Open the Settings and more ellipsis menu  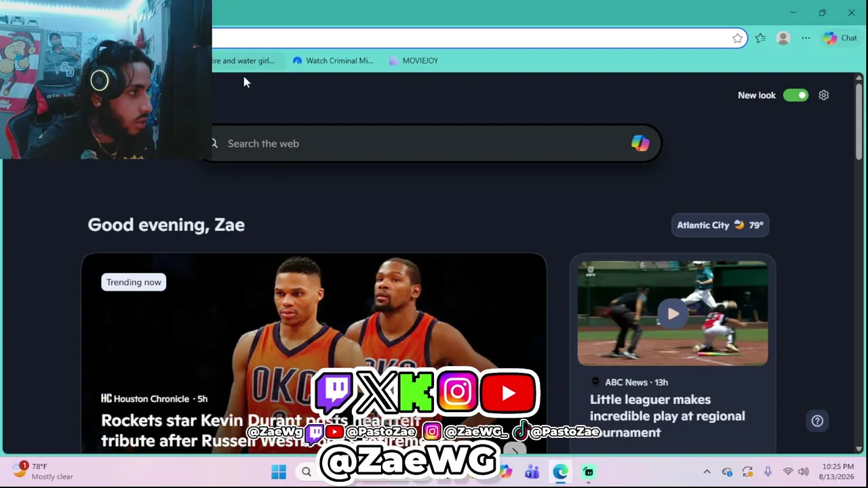[x=806, y=39]
